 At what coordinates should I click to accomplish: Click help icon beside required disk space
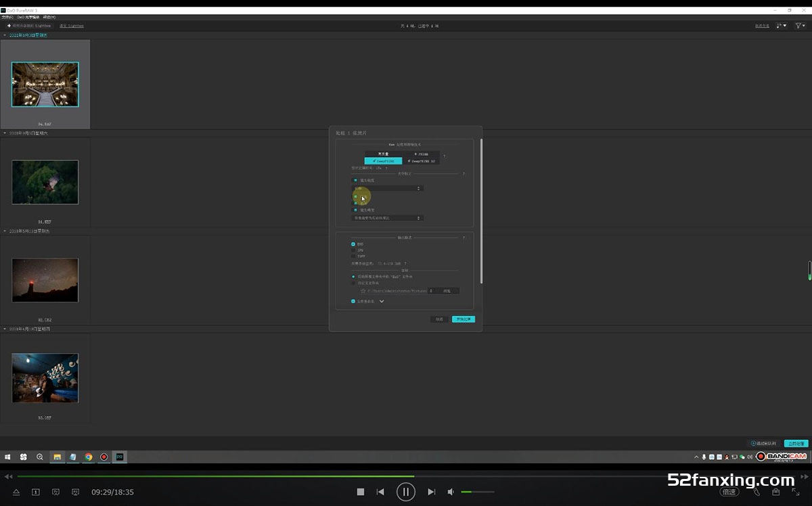pos(405,263)
